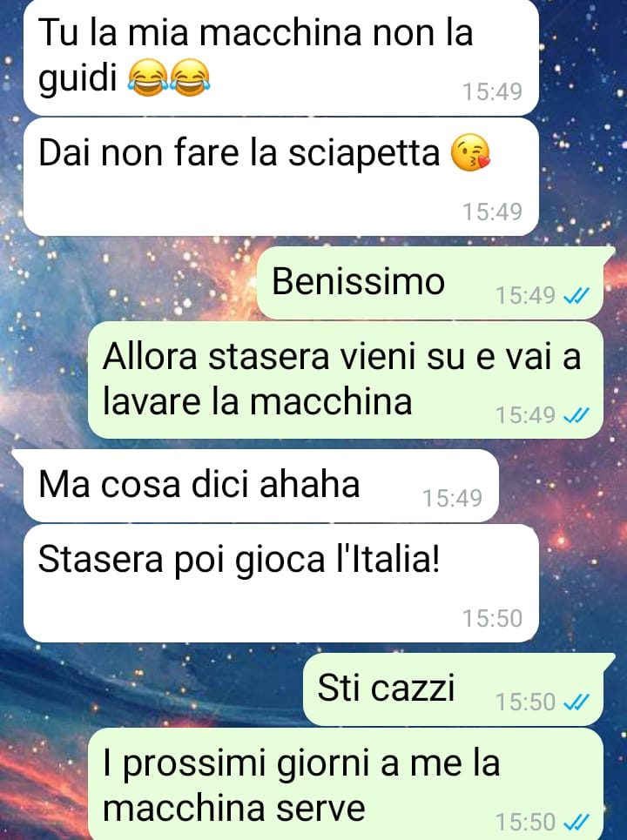
Task: Tap the "Stasera poi gioca l'Italia!" message
Action: (280, 583)
